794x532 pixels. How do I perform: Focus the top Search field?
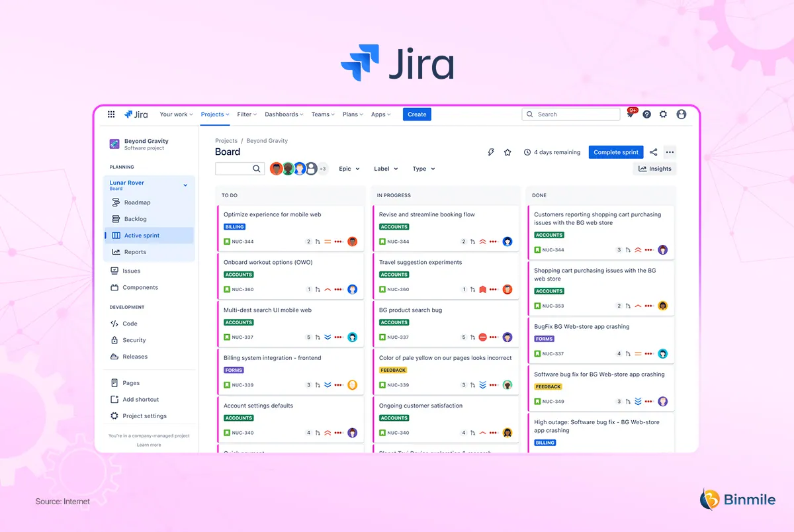click(571, 114)
